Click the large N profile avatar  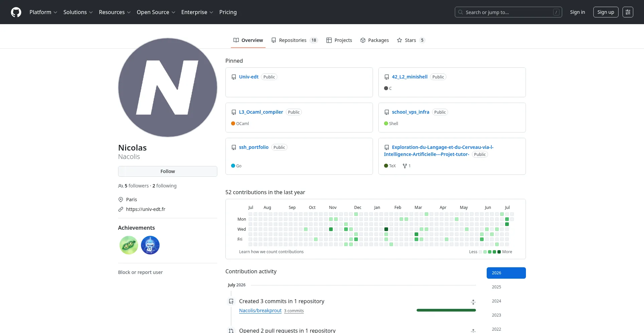pyautogui.click(x=168, y=88)
